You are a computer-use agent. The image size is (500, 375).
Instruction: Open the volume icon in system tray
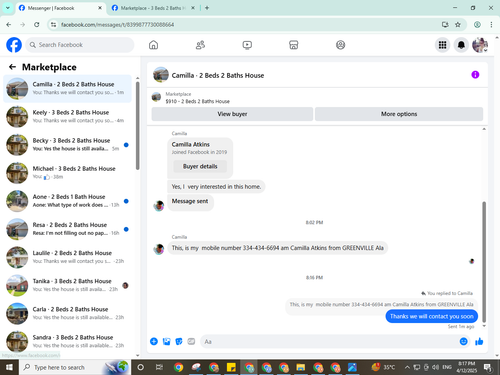(435, 367)
